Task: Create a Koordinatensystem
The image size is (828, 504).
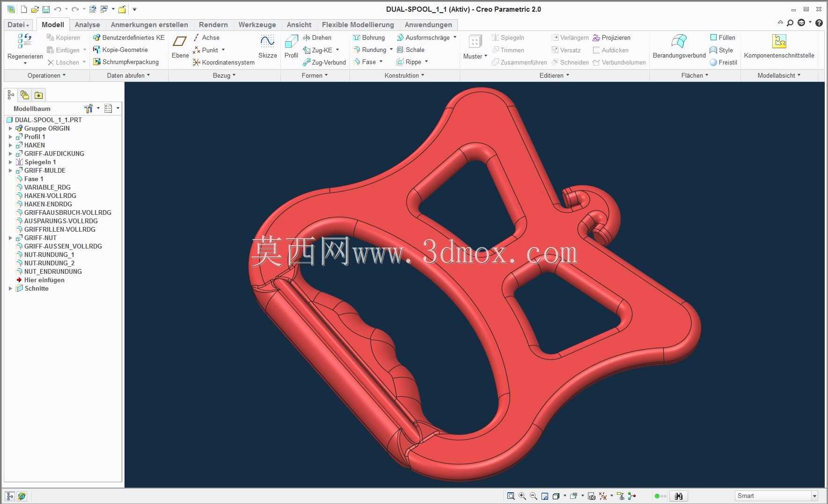Action: (x=224, y=62)
